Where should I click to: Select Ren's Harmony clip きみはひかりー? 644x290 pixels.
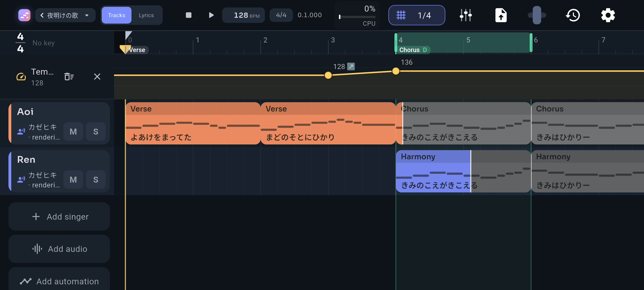click(588, 171)
